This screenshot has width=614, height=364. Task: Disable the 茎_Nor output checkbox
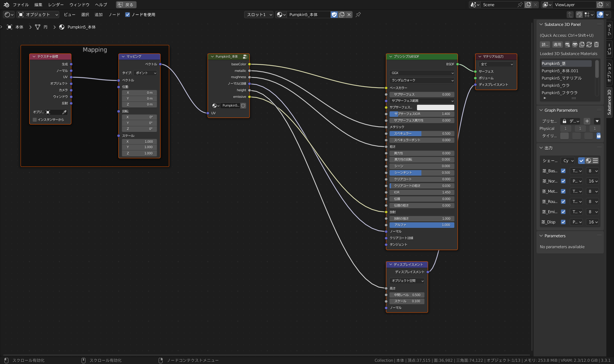click(563, 181)
